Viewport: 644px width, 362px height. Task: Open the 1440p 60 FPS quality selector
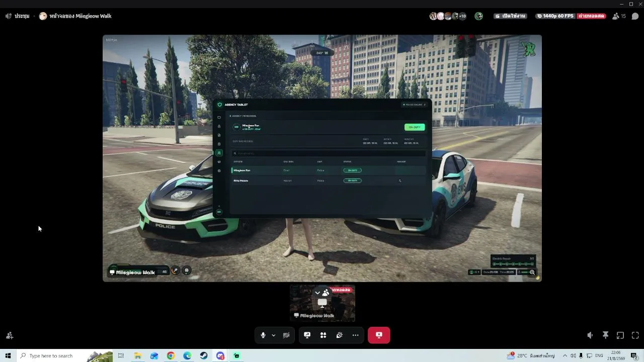[x=555, y=16]
